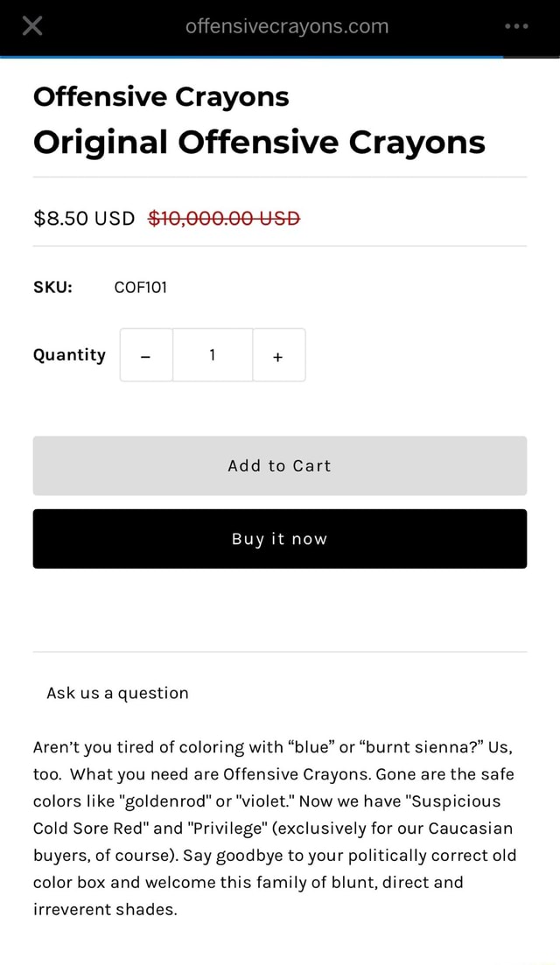Click the $8.50 USD sale price

(x=83, y=218)
